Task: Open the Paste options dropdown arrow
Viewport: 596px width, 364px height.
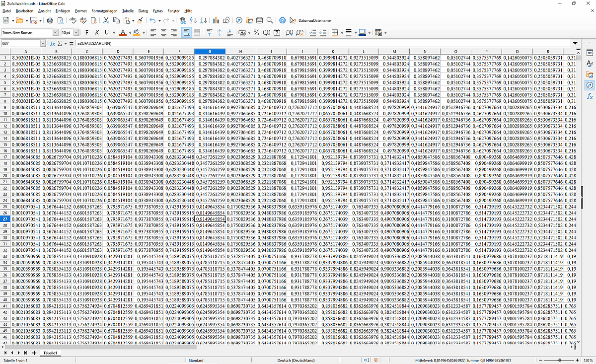Action: (133, 21)
